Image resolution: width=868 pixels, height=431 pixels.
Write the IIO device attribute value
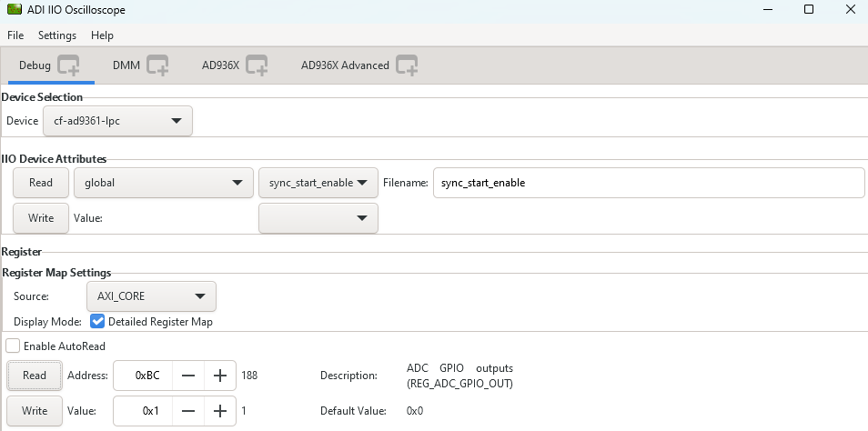coord(41,218)
